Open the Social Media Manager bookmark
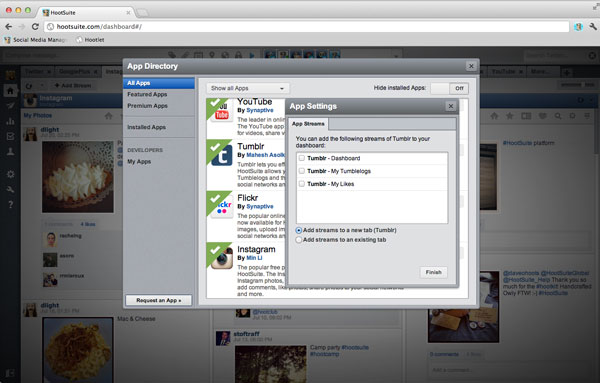Viewport: 600px width, 383px height. coord(36,40)
